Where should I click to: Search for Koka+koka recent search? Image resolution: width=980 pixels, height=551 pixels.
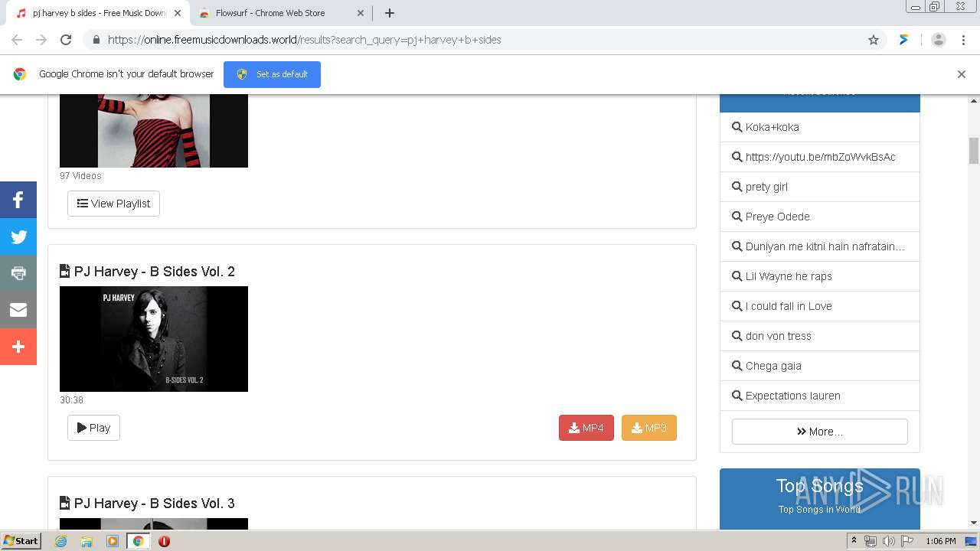(x=820, y=127)
